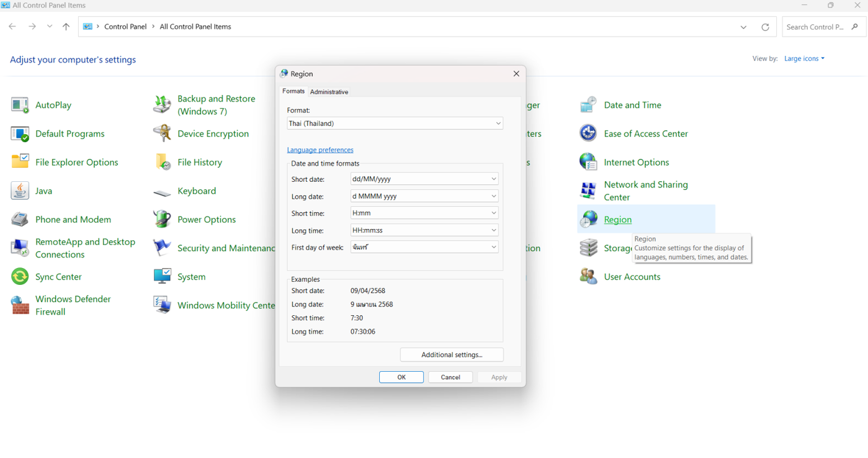This screenshot has width=868, height=458.
Task: Go up one level with Up arrow
Action: (x=66, y=27)
